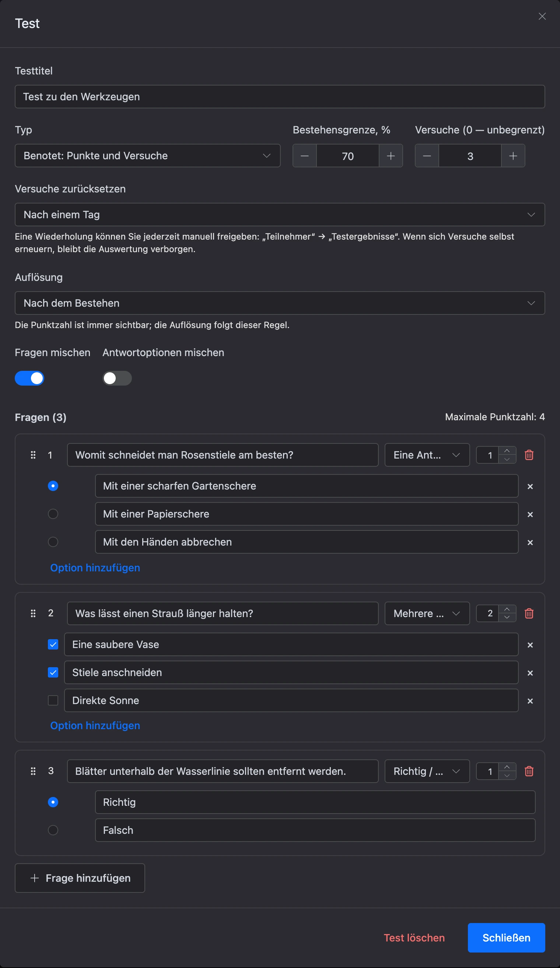Click the Versuche value field showing 3
This screenshot has height=968, width=560.
click(470, 156)
